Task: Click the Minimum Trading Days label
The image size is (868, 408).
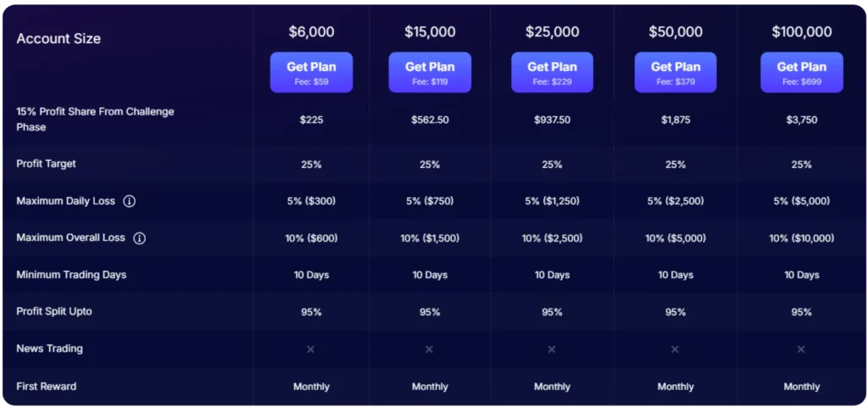Action: 71,275
